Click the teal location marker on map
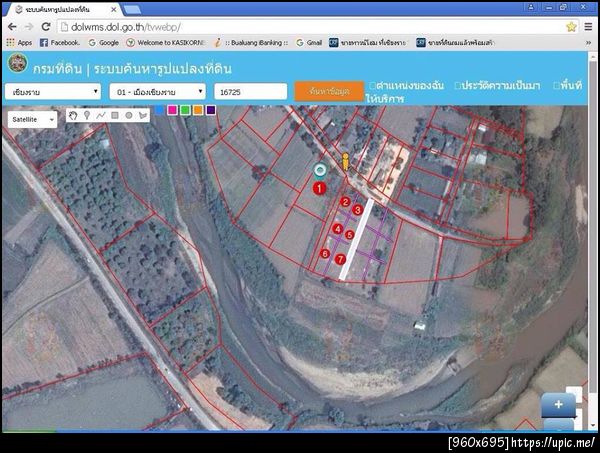The image size is (600, 453). [x=320, y=170]
